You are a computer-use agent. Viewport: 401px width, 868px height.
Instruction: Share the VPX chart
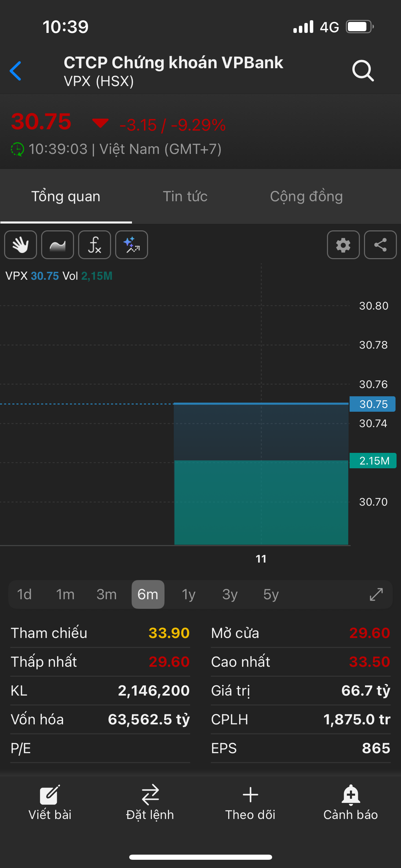(380, 245)
